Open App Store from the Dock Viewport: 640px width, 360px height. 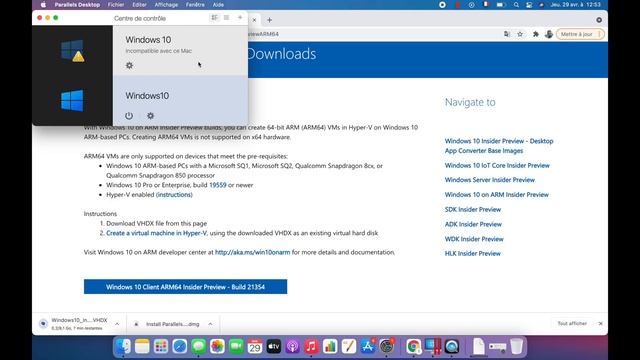point(367,346)
